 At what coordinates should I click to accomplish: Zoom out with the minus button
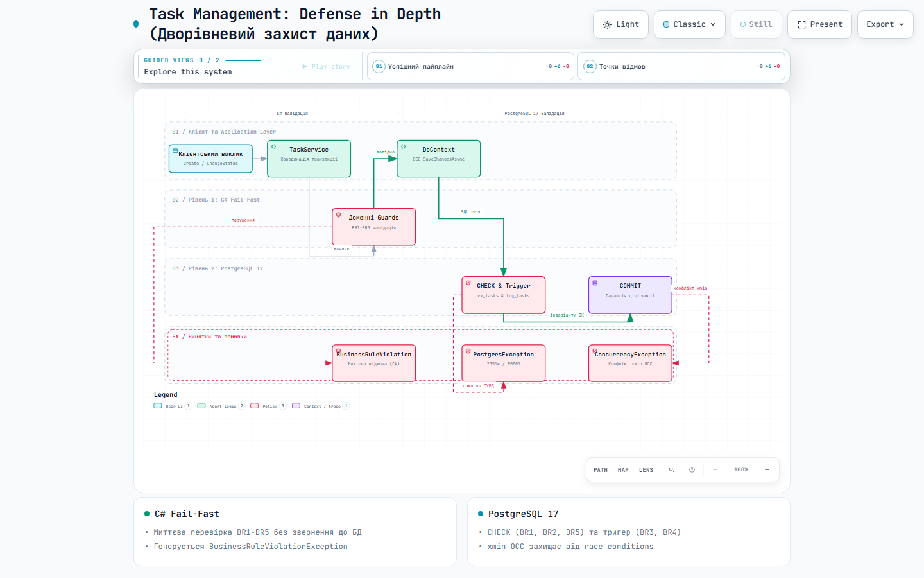715,470
